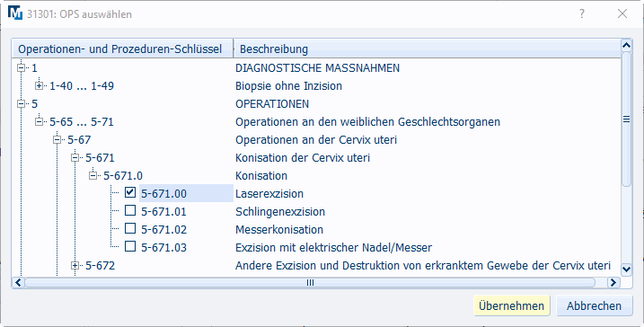Click the help question mark button
This screenshot has width=644, height=327.
[582, 13]
